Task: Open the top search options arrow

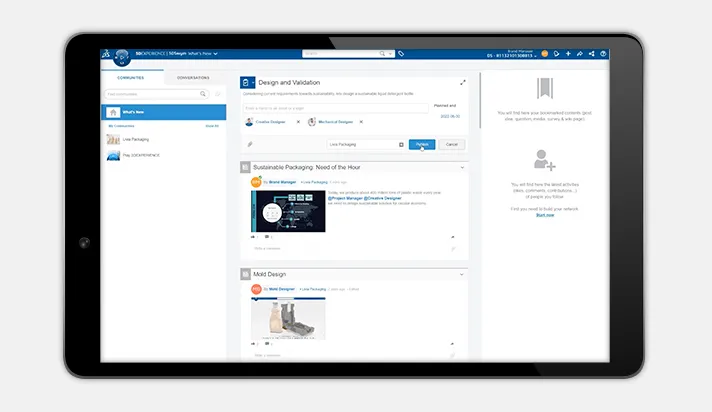Action: click(390, 54)
